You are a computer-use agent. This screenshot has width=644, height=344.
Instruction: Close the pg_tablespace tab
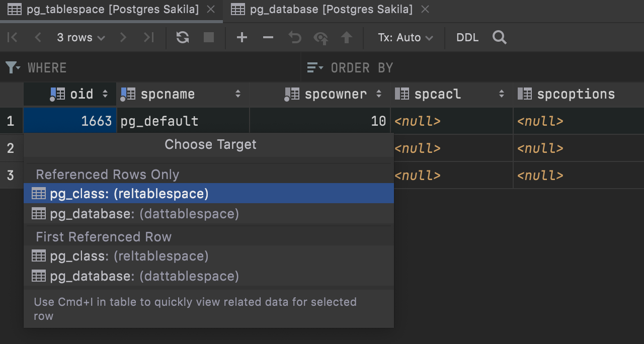tap(211, 10)
